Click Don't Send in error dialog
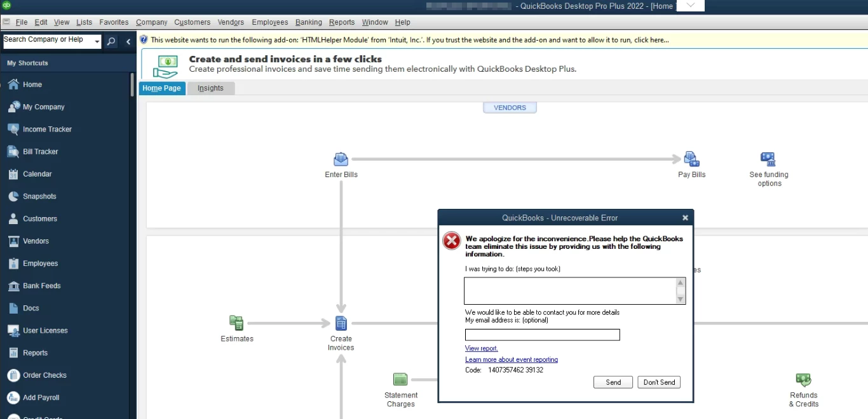This screenshot has height=419, width=868. [x=659, y=382]
